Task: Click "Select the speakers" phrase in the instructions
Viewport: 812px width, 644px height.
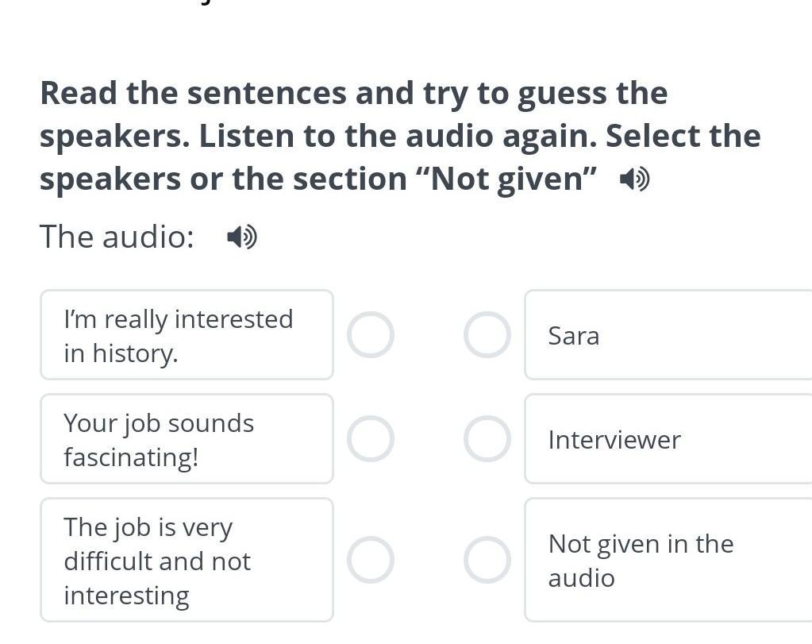Action: point(683,137)
